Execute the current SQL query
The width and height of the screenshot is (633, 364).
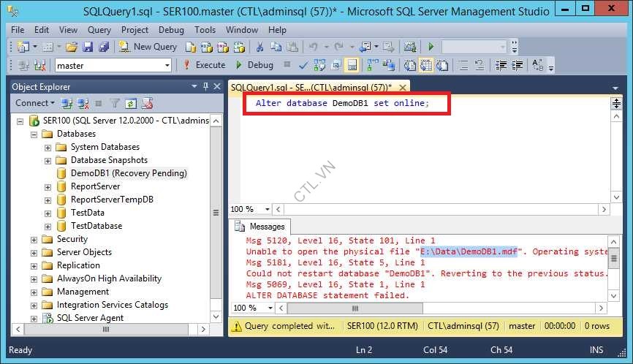pos(204,65)
